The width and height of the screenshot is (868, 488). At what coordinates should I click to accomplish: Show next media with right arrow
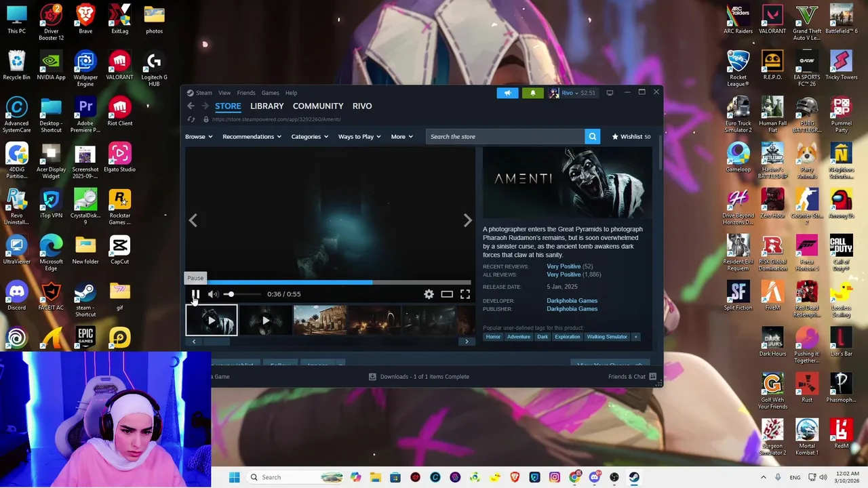coord(467,220)
